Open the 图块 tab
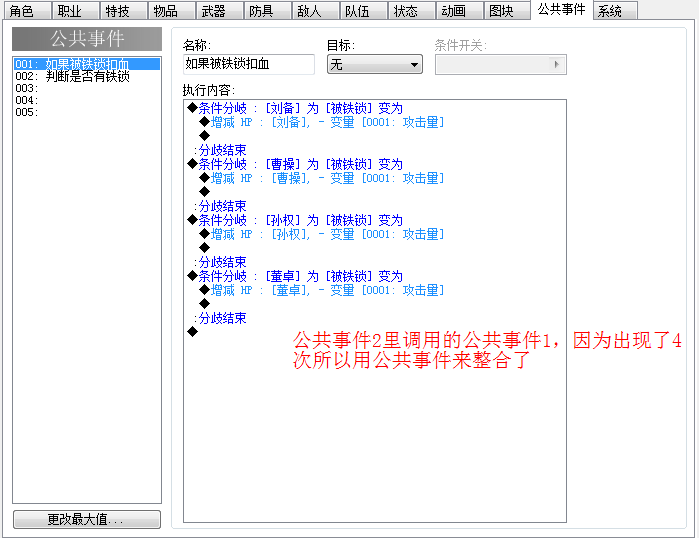This screenshot has height=538, width=699. [508, 11]
